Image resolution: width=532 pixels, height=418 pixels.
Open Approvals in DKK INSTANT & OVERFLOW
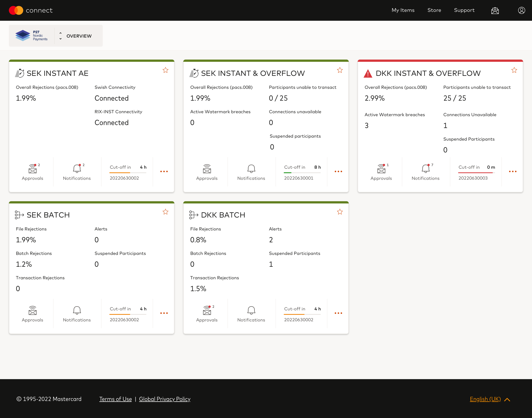pyautogui.click(x=381, y=172)
